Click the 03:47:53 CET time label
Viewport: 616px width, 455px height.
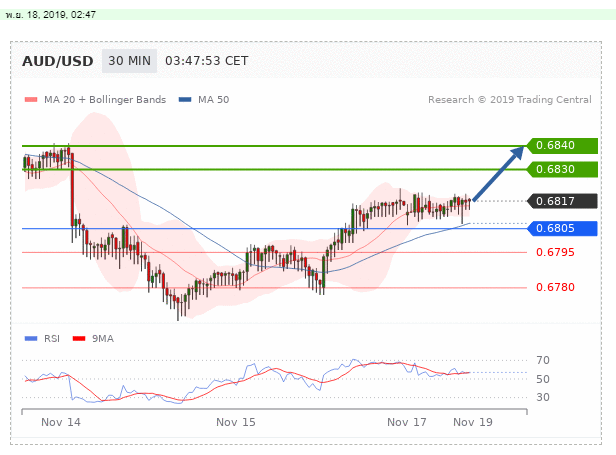point(207,61)
